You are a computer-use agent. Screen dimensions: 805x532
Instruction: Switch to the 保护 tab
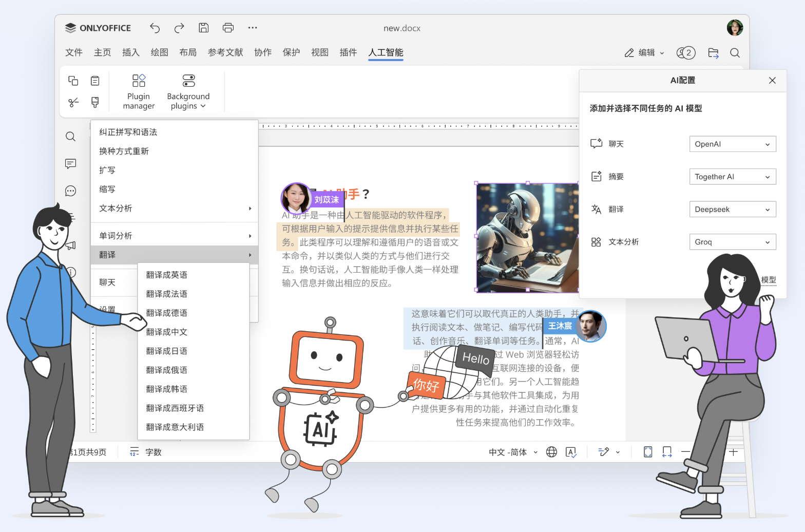291,52
